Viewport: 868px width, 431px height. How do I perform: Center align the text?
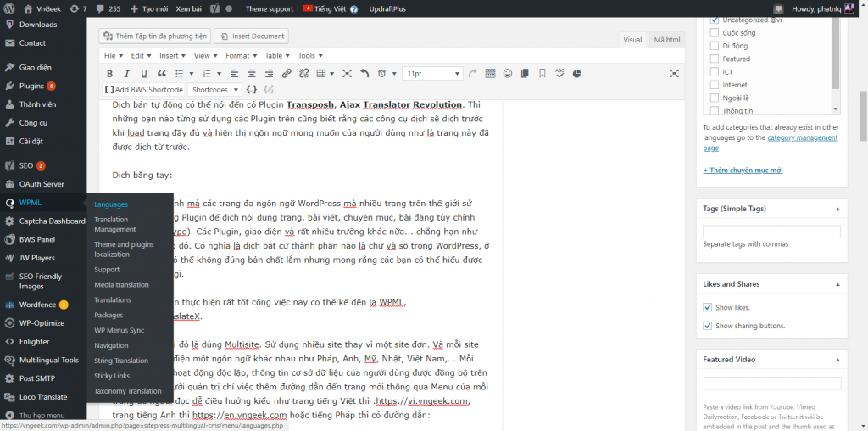pos(252,73)
